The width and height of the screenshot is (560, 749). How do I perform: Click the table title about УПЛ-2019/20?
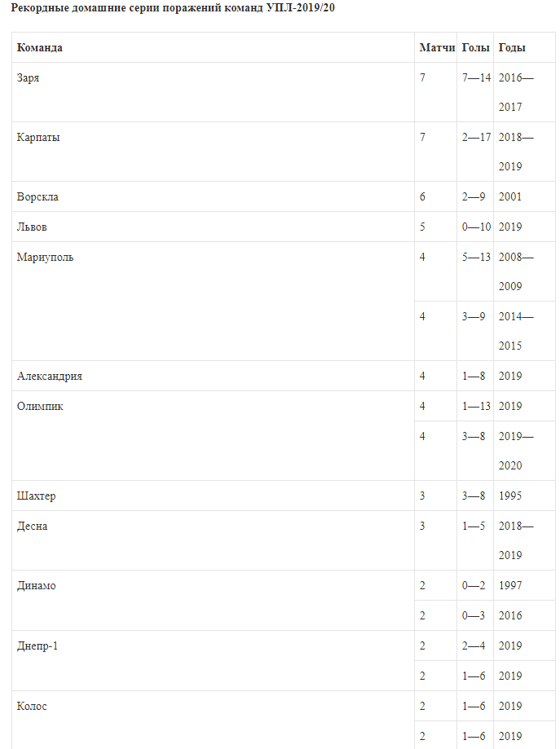coord(172,7)
